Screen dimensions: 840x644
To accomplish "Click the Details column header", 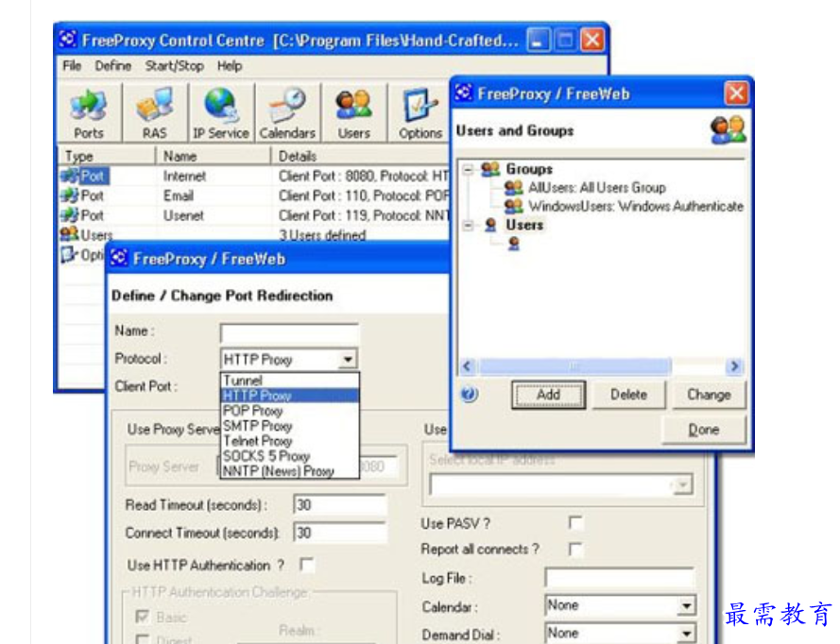I will click(x=360, y=156).
